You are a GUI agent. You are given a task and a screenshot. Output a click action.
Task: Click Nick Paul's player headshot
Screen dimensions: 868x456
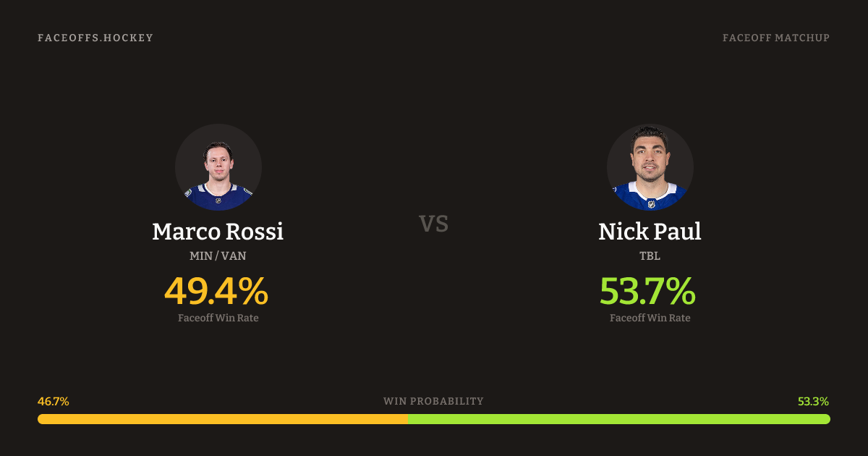coord(650,167)
